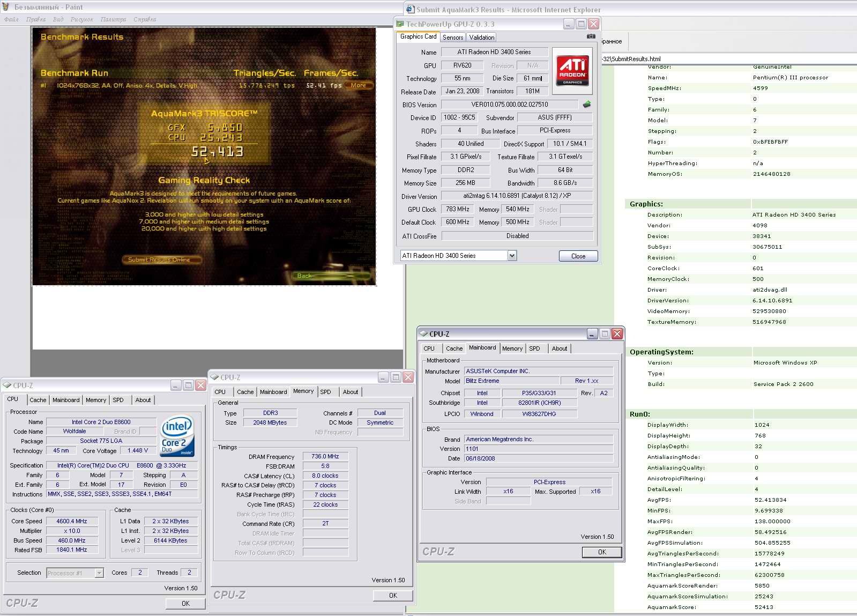Switch to Cache tab in CPU-Z Mainboard window
The image size is (857, 616).
click(454, 348)
